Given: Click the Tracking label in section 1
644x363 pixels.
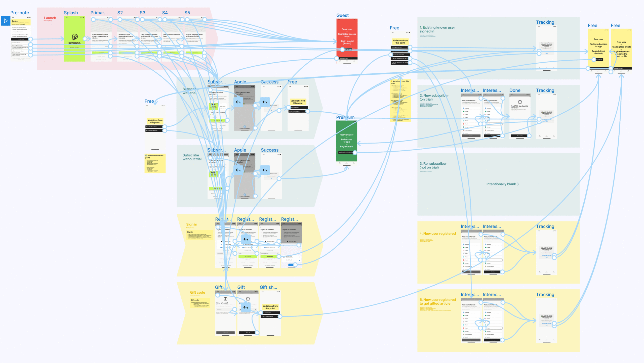Looking at the screenshot, I should click(x=545, y=22).
